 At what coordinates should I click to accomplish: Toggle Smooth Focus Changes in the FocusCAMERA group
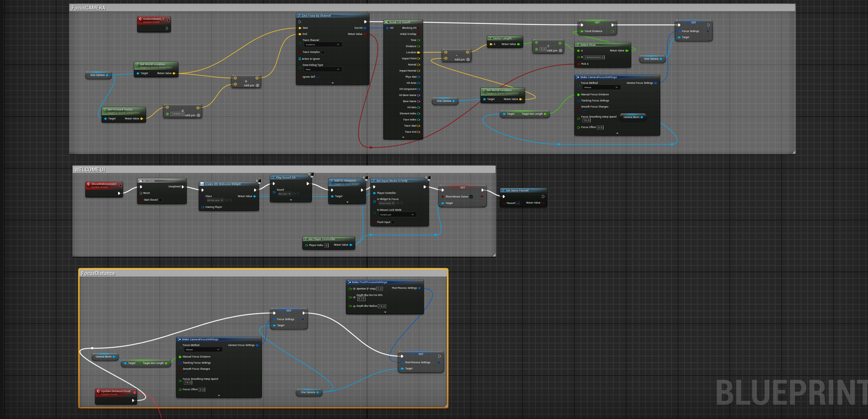tap(584, 110)
